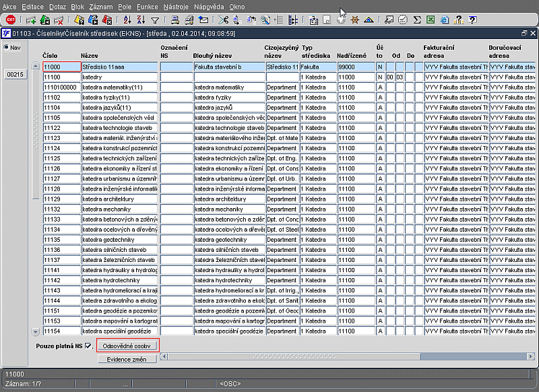Execute query with blue book icon

(93, 20)
